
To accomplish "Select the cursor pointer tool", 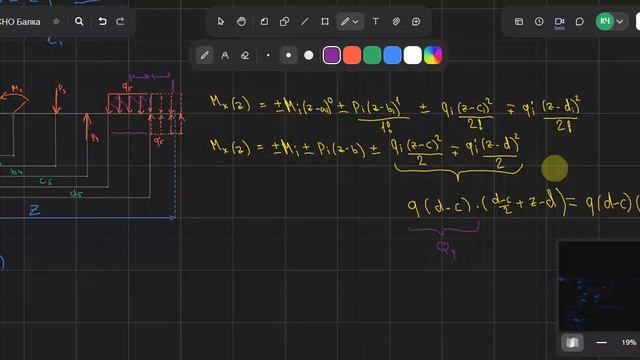I will click(x=221, y=21).
